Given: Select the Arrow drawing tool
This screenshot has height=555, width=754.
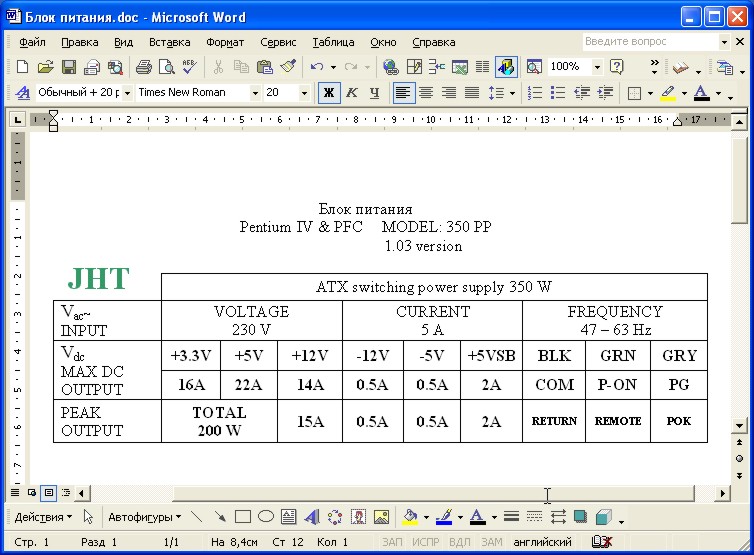Looking at the screenshot, I should (x=220, y=517).
